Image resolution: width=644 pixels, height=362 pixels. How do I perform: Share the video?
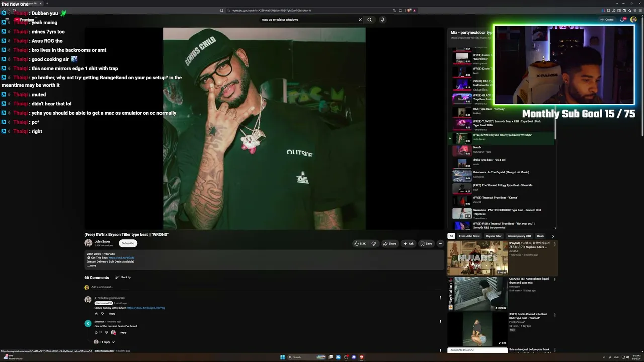pyautogui.click(x=389, y=244)
